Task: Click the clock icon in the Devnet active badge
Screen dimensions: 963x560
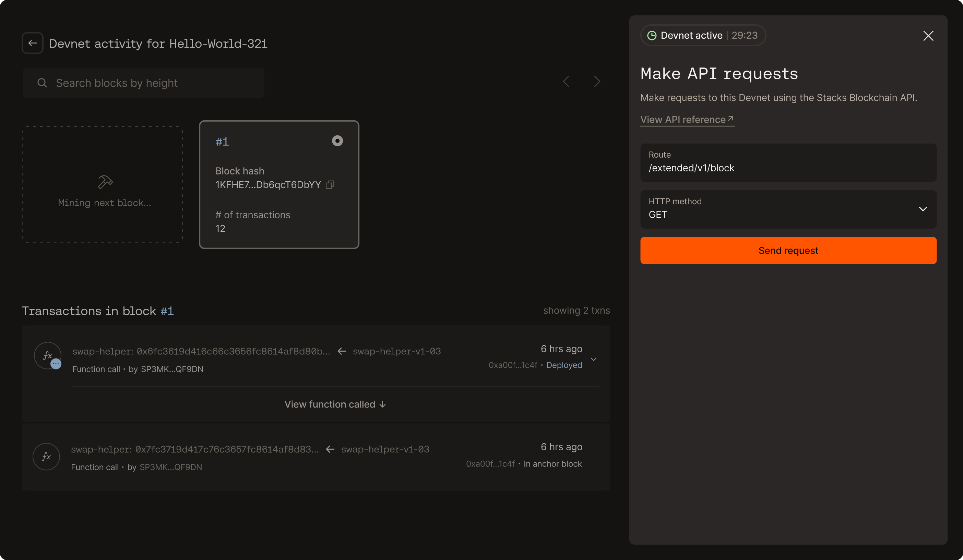Action: pos(652,35)
